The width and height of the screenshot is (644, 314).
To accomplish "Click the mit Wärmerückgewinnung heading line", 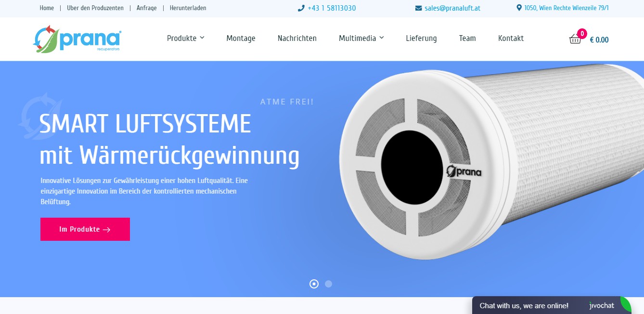I will pos(169,156).
